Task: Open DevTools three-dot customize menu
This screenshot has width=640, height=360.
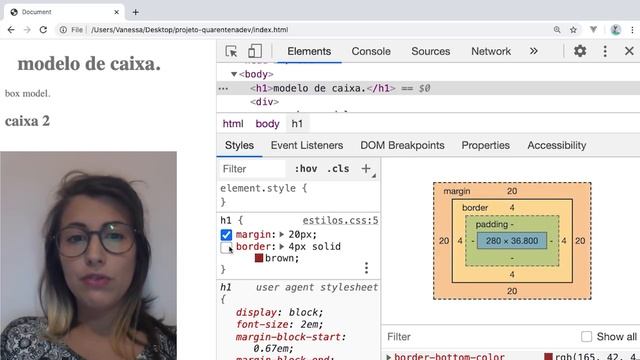Action: 605,51
